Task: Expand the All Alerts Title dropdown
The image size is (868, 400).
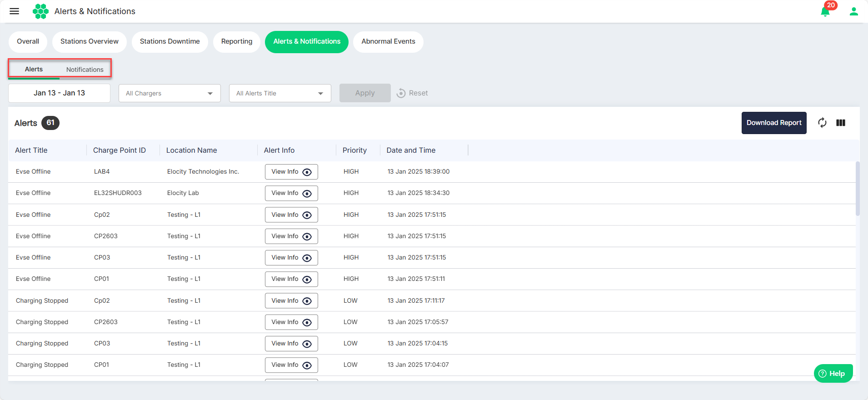Action: tap(280, 93)
